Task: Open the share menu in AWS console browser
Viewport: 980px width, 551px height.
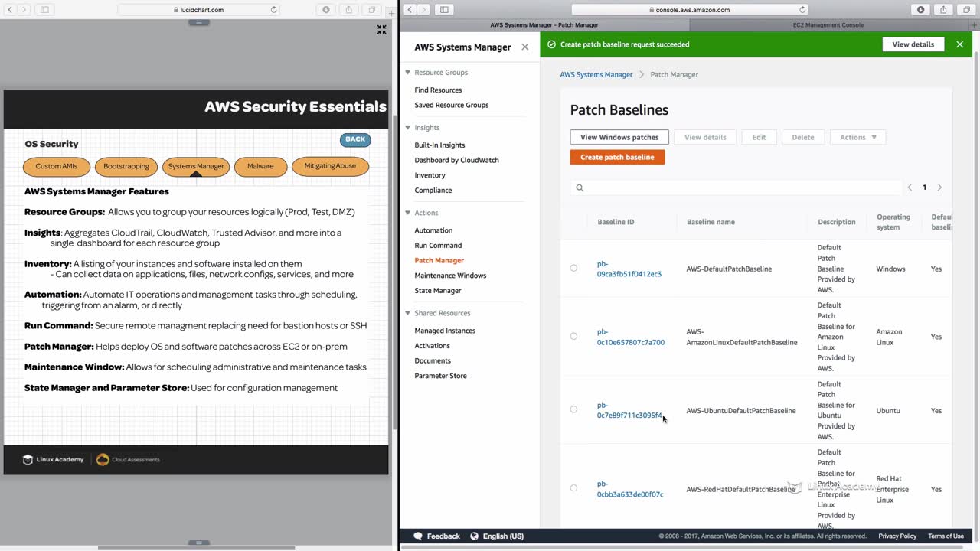Action: [x=943, y=10]
